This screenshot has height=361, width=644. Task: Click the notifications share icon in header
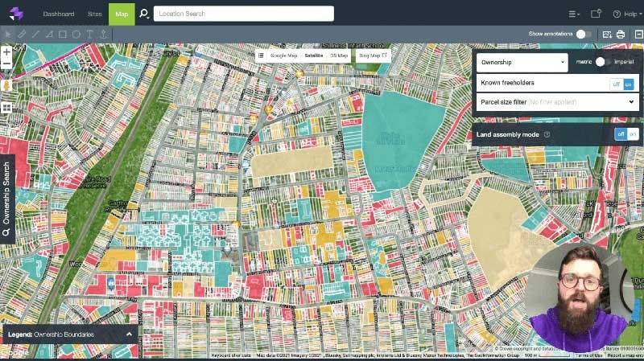point(596,14)
